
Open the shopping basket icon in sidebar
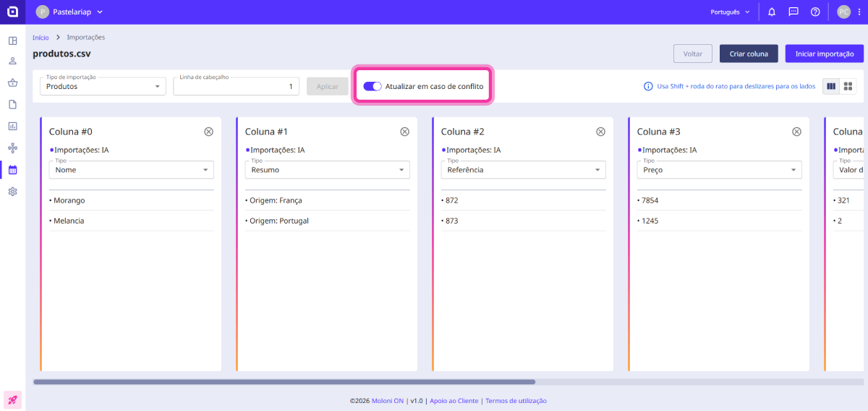tap(12, 82)
